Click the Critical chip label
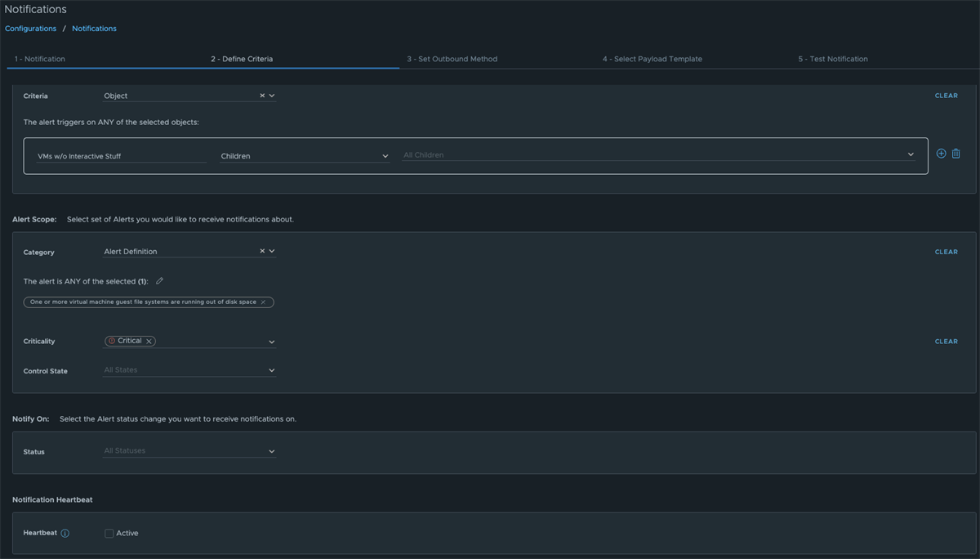 coord(130,341)
